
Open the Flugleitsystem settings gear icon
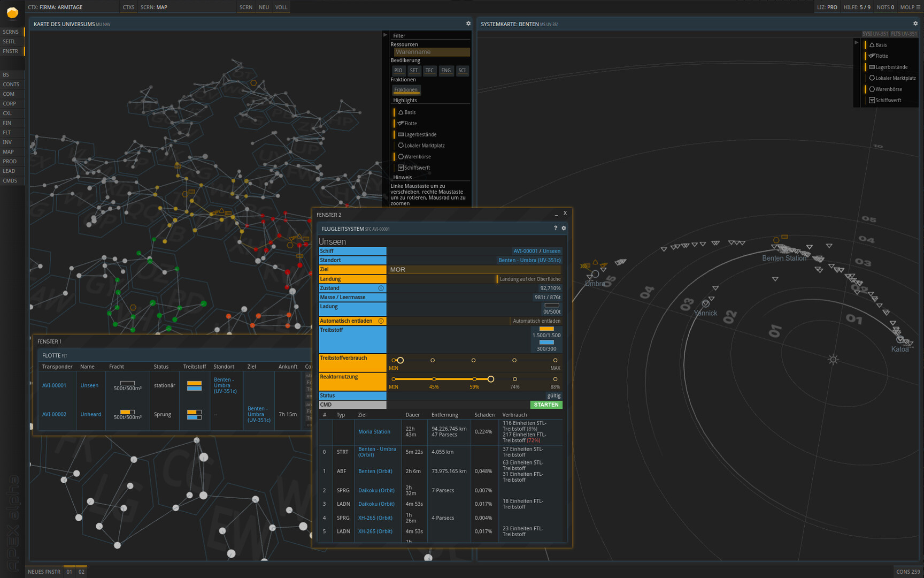tap(564, 228)
